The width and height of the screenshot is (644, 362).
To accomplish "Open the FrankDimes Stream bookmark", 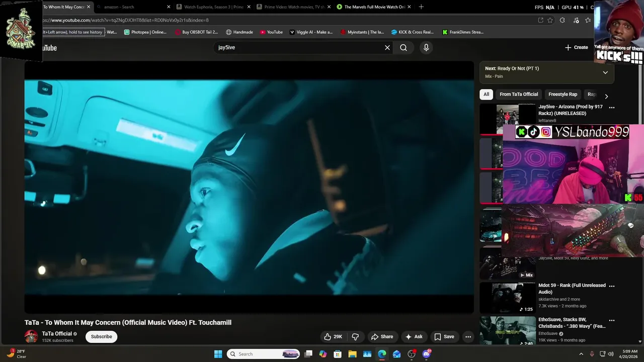I will (463, 32).
